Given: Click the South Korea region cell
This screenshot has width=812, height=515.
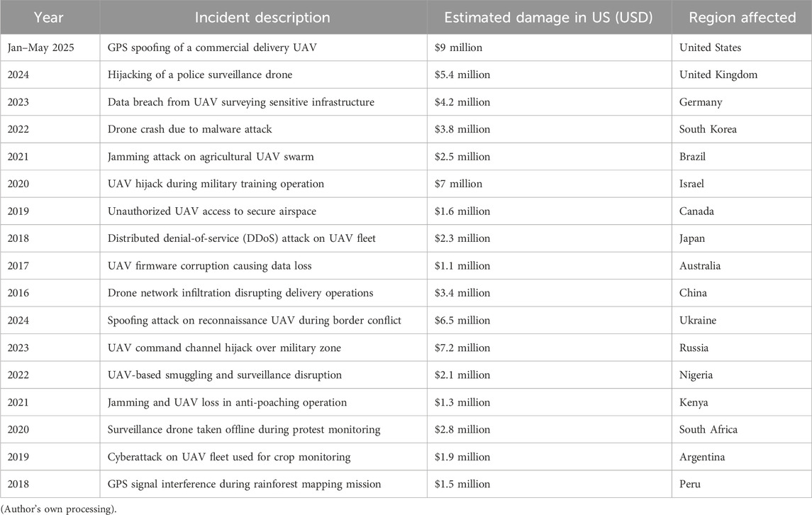Looking at the screenshot, I should tap(708, 130).
